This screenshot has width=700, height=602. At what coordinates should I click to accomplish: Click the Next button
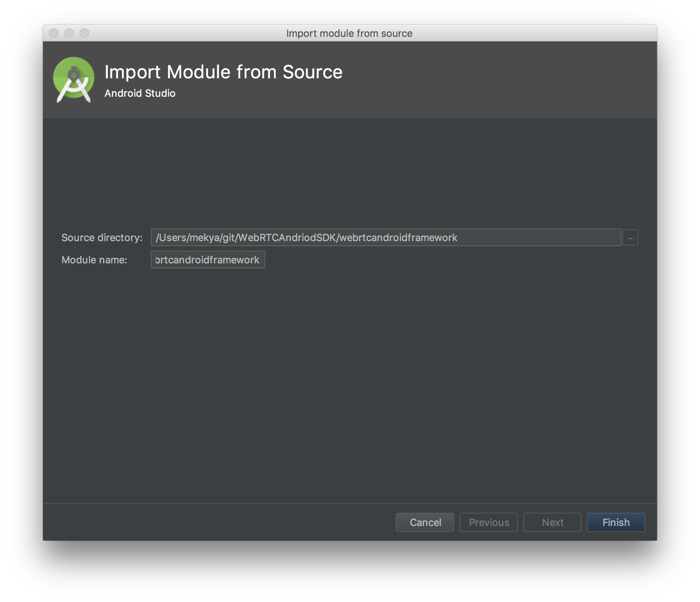pos(552,522)
